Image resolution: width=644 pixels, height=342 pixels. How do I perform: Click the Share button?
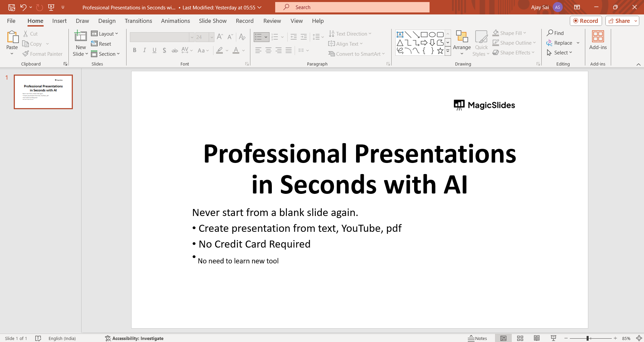coord(619,21)
